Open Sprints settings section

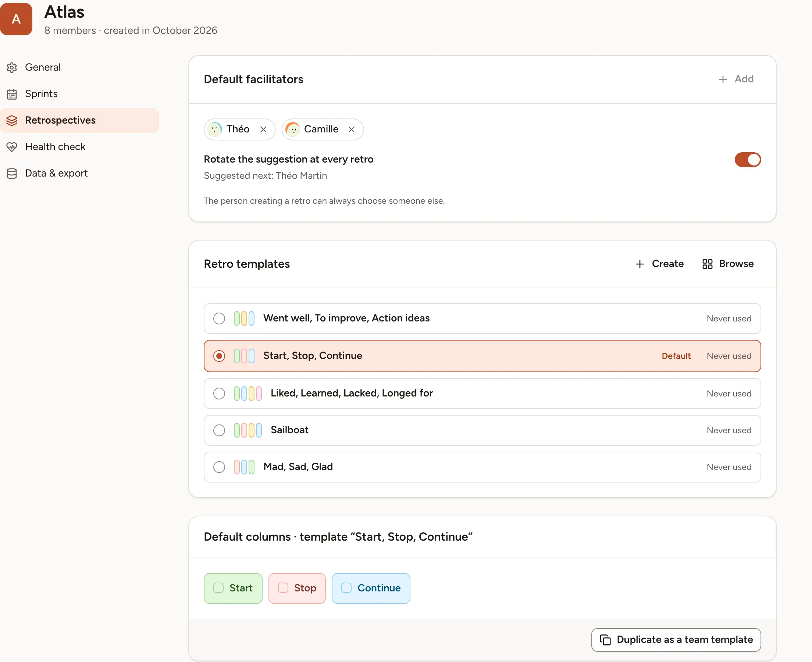click(x=79, y=94)
